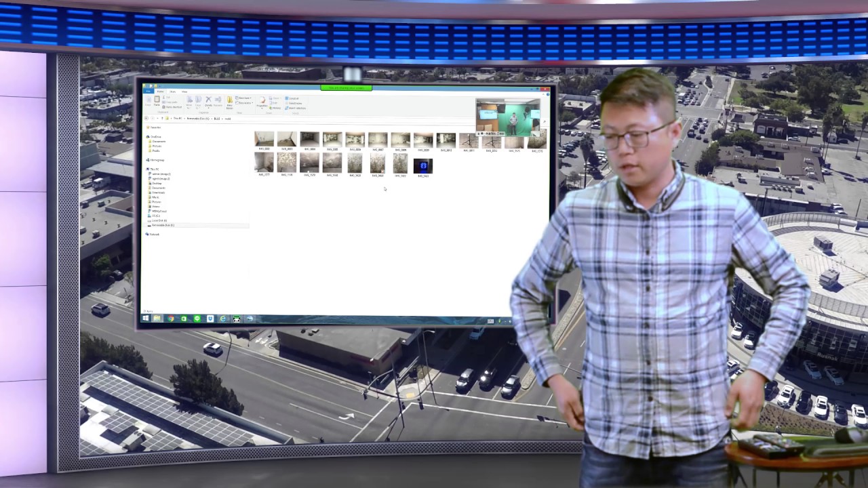
Task: Select OneDrive in the navigation pane
Action: [x=155, y=137]
